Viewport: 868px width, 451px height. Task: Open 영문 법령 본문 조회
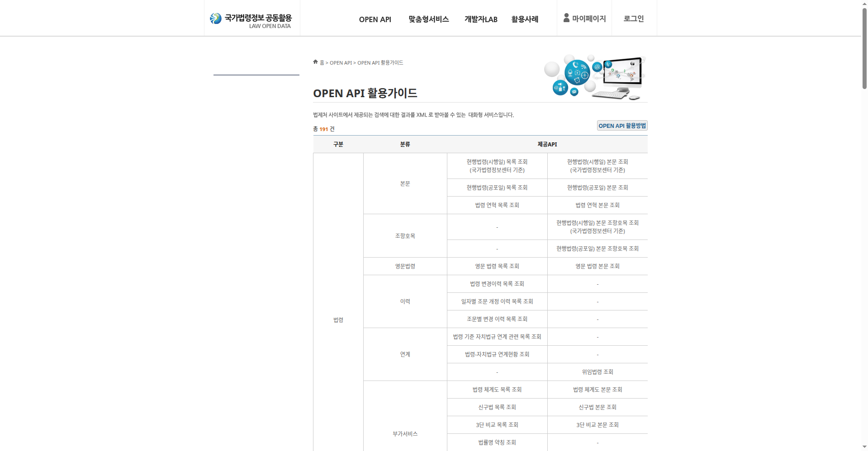(598, 266)
